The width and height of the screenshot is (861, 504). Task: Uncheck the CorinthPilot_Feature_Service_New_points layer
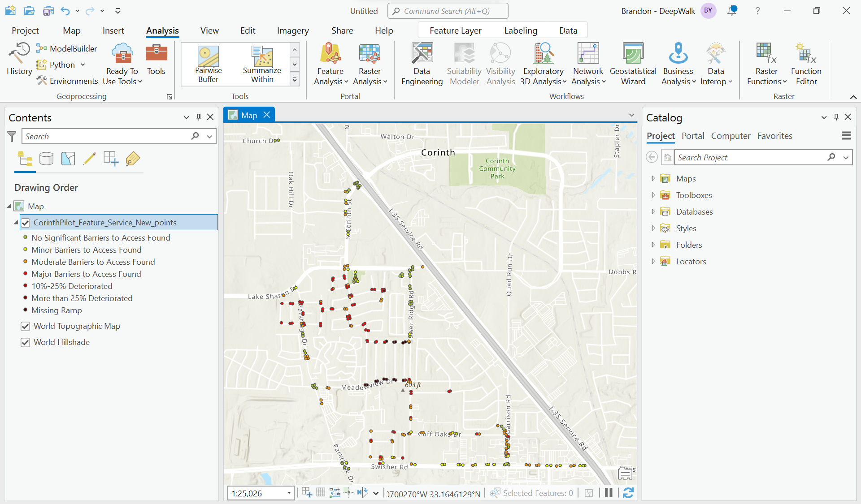coord(26,222)
